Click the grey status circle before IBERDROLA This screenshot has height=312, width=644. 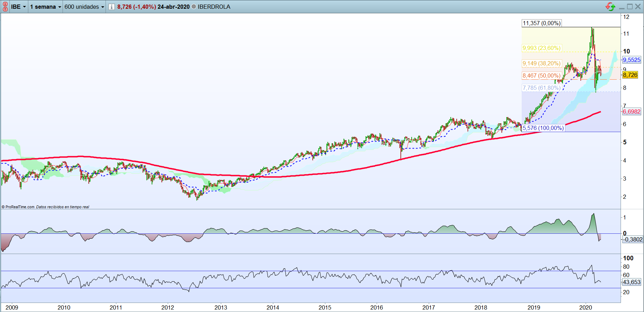point(194,7)
